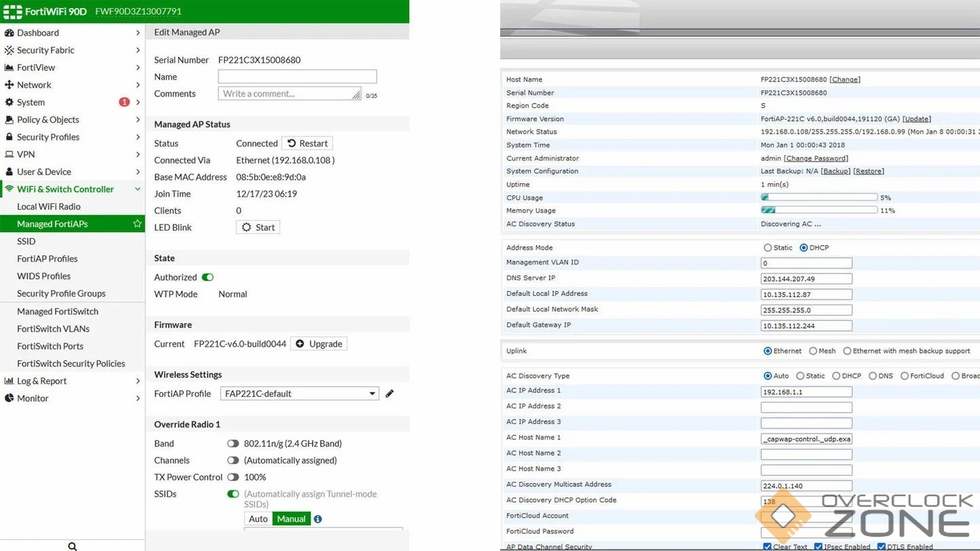
Task: Toggle the Band override switch
Action: 233,443
